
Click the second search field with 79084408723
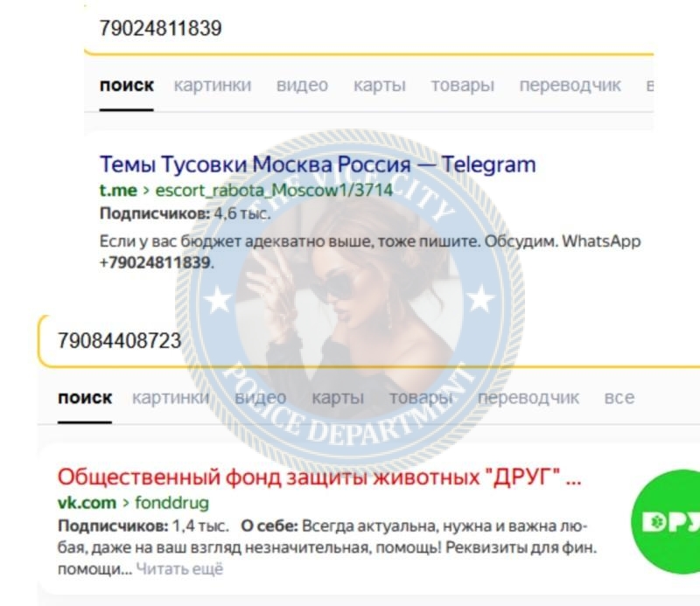368,341
